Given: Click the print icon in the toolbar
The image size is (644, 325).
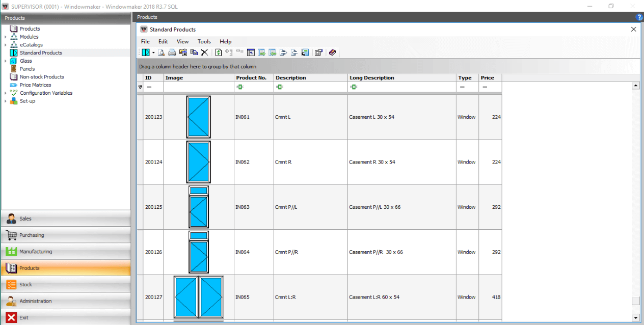Looking at the screenshot, I should [172, 52].
